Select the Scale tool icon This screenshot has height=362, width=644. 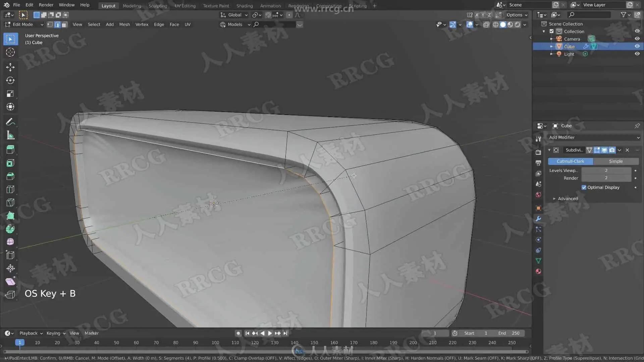point(10,94)
